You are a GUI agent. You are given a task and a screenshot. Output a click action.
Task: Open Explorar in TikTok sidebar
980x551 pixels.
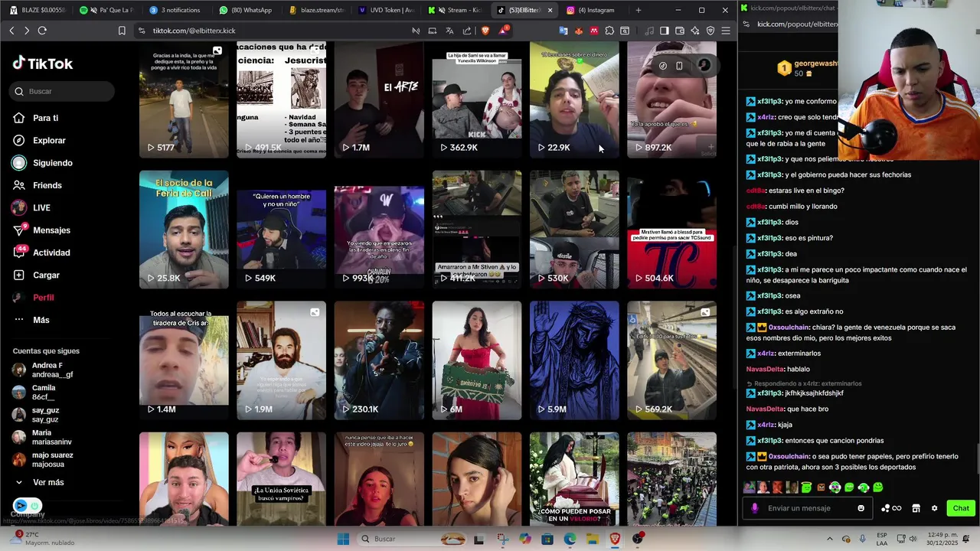(x=40, y=140)
